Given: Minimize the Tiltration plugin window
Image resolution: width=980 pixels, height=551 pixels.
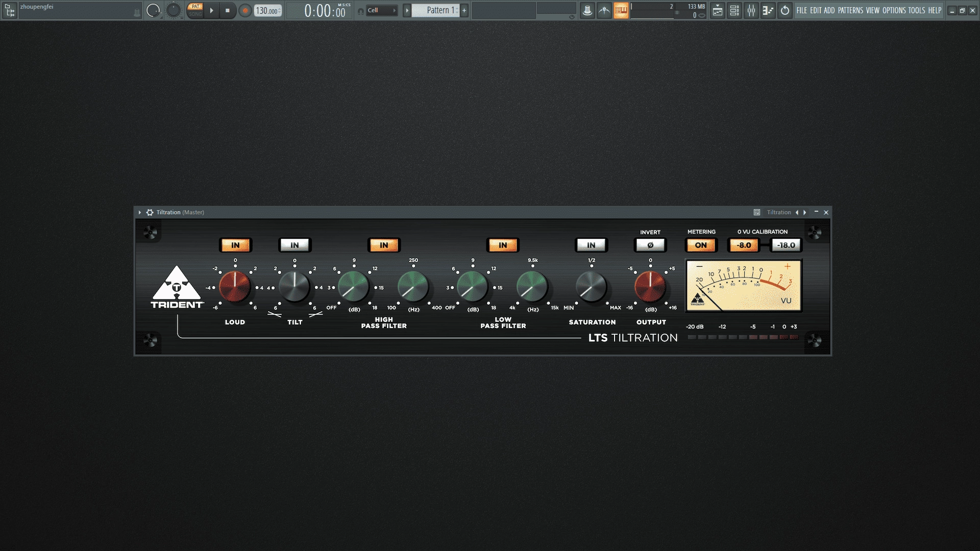Looking at the screenshot, I should tap(816, 212).
